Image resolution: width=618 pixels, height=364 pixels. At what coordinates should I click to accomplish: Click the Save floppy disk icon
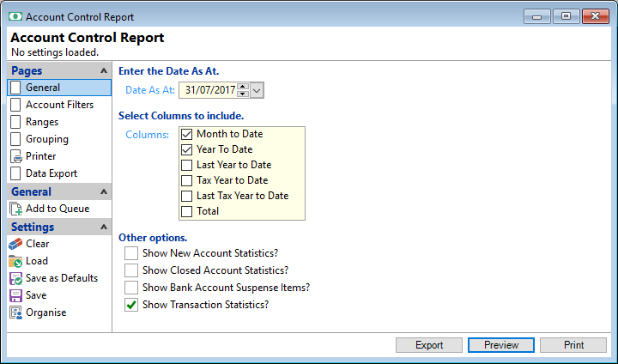tap(16, 295)
